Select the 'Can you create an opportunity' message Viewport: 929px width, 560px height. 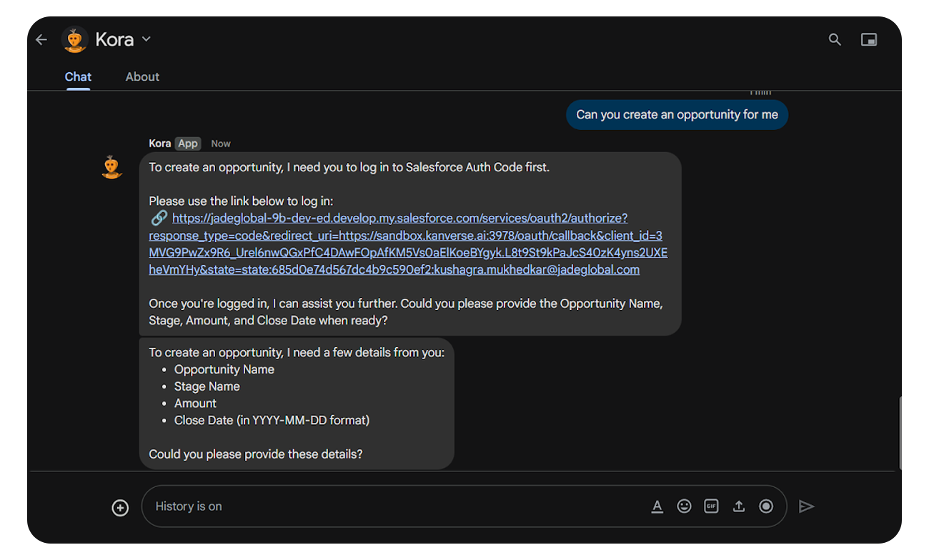[677, 115]
